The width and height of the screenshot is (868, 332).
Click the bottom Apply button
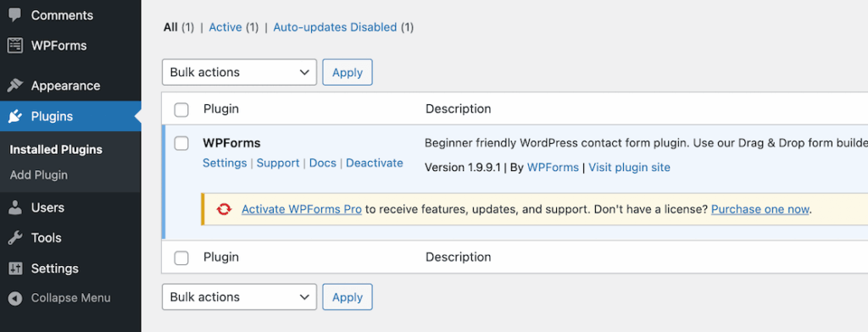(x=347, y=297)
